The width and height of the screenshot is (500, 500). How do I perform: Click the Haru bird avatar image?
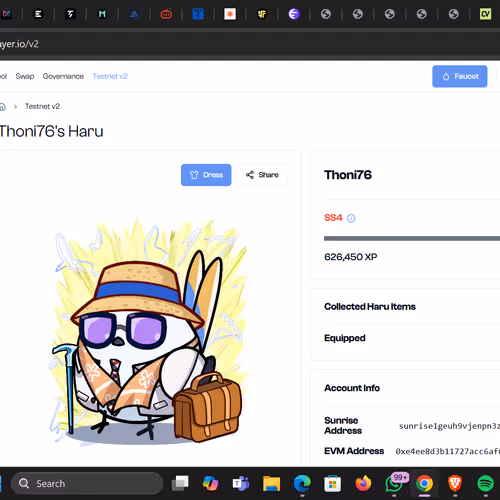click(149, 331)
